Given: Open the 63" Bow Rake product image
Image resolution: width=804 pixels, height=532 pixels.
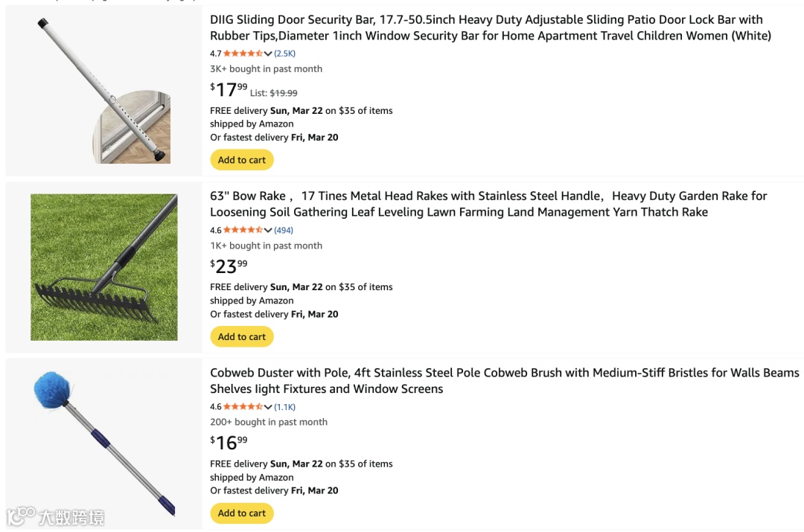Looking at the screenshot, I should click(103, 267).
